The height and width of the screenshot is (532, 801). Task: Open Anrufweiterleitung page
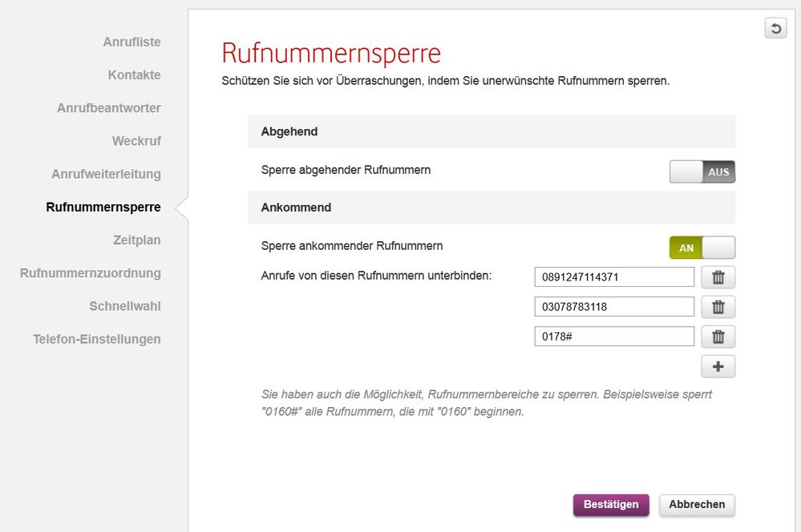click(107, 174)
